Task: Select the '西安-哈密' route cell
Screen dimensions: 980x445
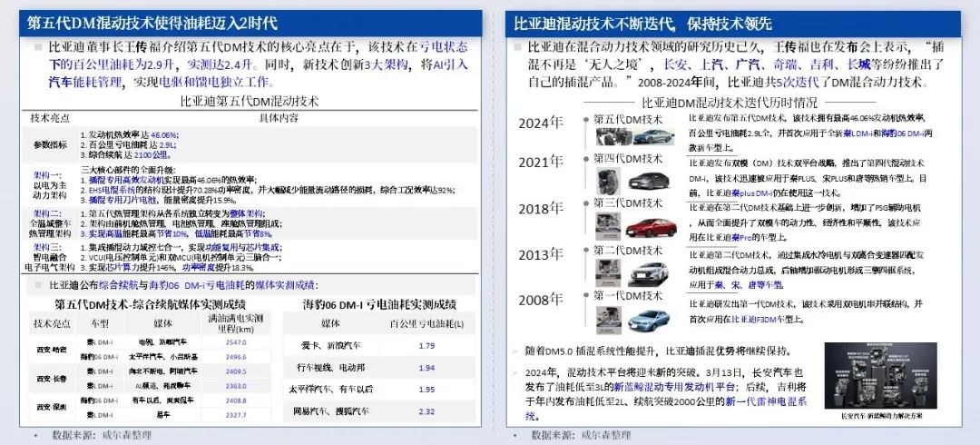Action: (51, 350)
